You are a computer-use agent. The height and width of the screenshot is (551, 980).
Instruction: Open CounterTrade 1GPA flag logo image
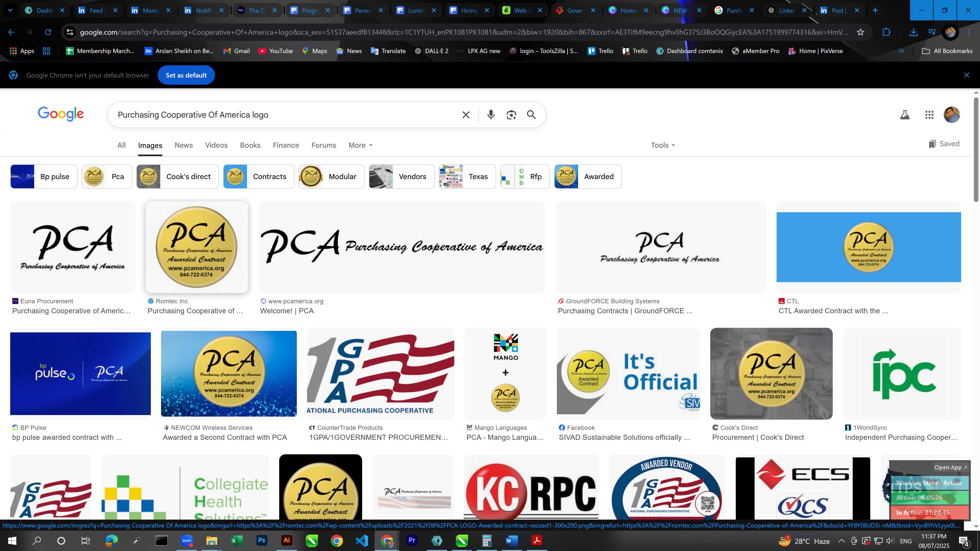click(381, 374)
